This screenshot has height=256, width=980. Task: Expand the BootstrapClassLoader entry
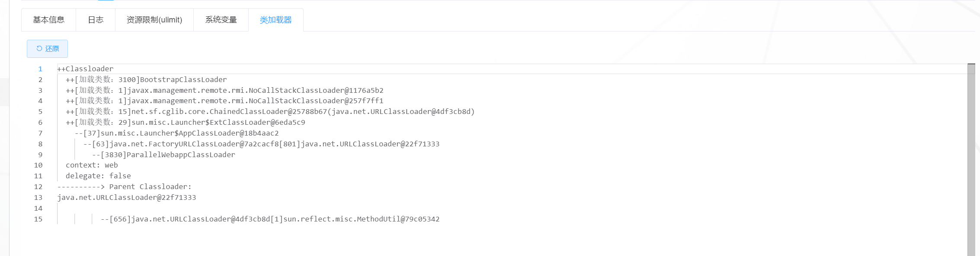[x=146, y=79]
